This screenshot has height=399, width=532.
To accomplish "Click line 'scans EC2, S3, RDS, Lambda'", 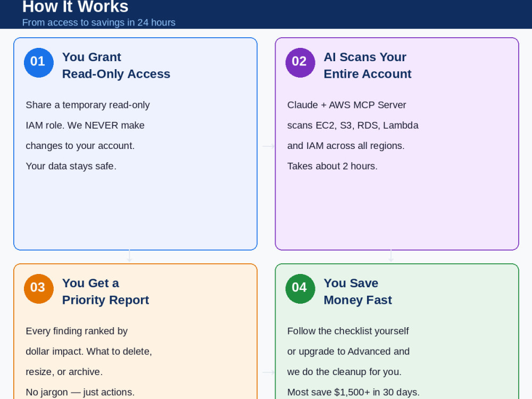I will tap(353, 126).
